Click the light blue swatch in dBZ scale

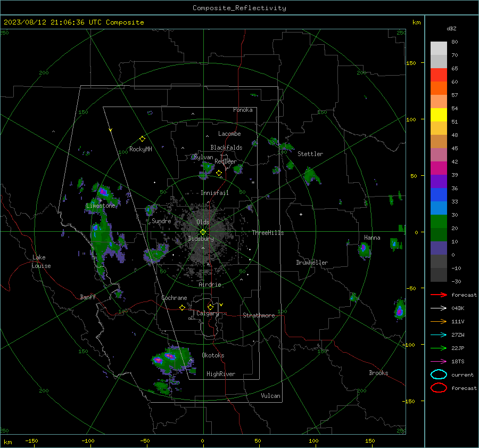click(439, 208)
